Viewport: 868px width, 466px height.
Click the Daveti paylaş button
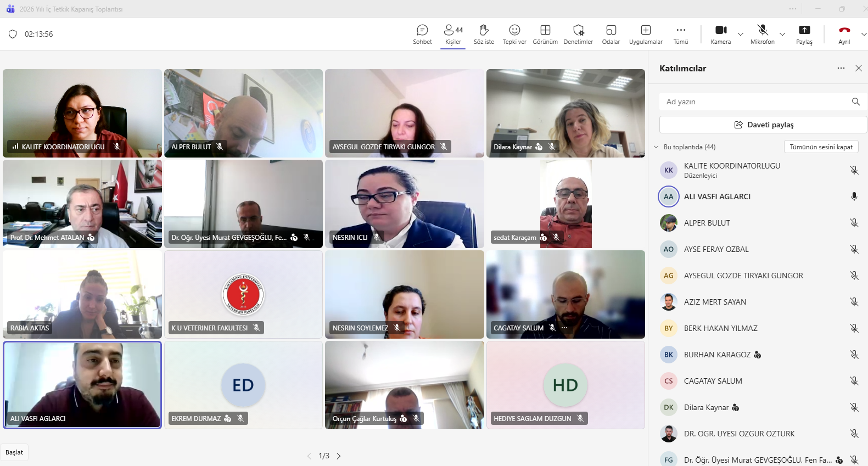point(763,125)
